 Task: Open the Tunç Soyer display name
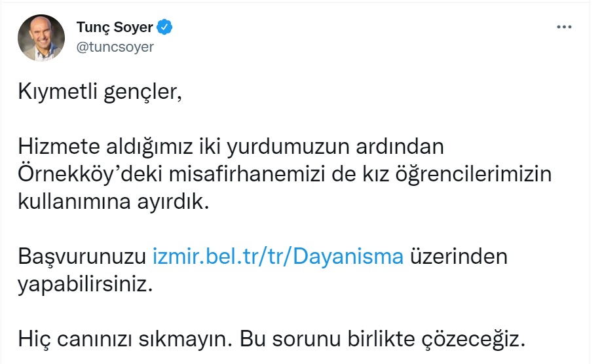click(115, 27)
